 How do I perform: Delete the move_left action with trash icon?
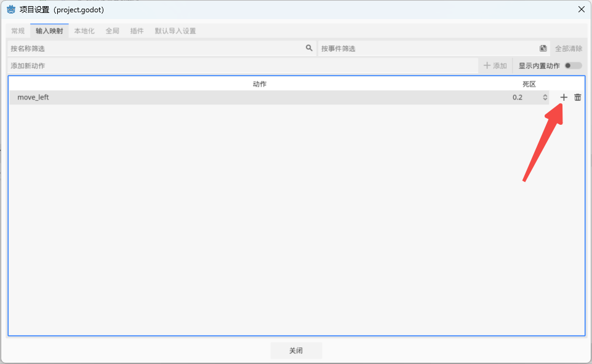coord(577,97)
